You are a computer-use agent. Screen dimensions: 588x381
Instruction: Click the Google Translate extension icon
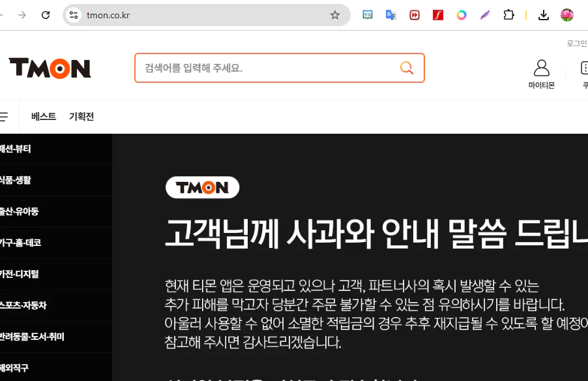click(390, 15)
